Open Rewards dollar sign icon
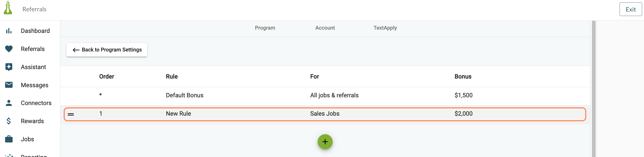Viewport: 644px width, 157px height. [9, 121]
